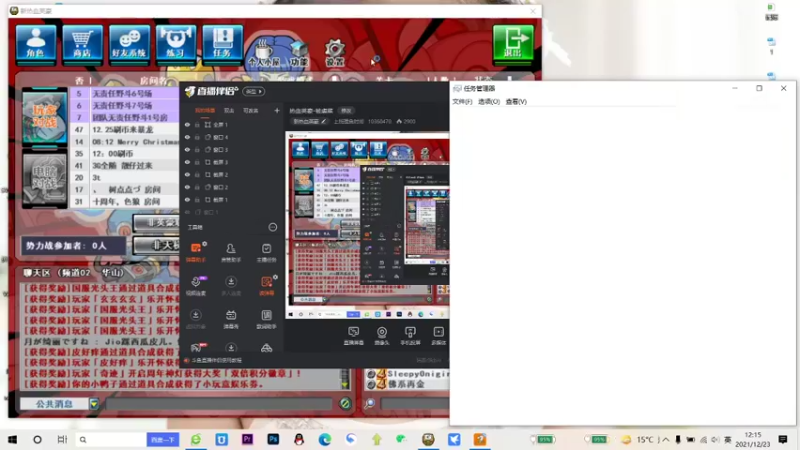This screenshot has height=450, width=800.
Task: Open the center tool with person icon
Action: 231,252
